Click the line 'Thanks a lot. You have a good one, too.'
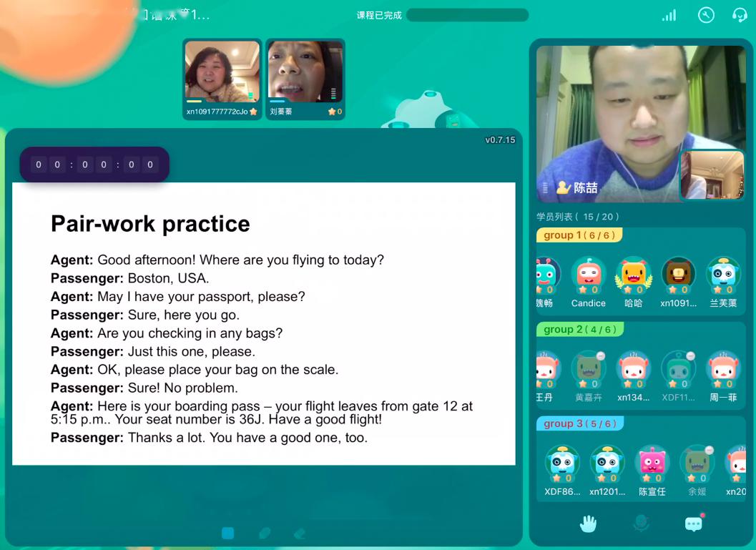 (247, 437)
